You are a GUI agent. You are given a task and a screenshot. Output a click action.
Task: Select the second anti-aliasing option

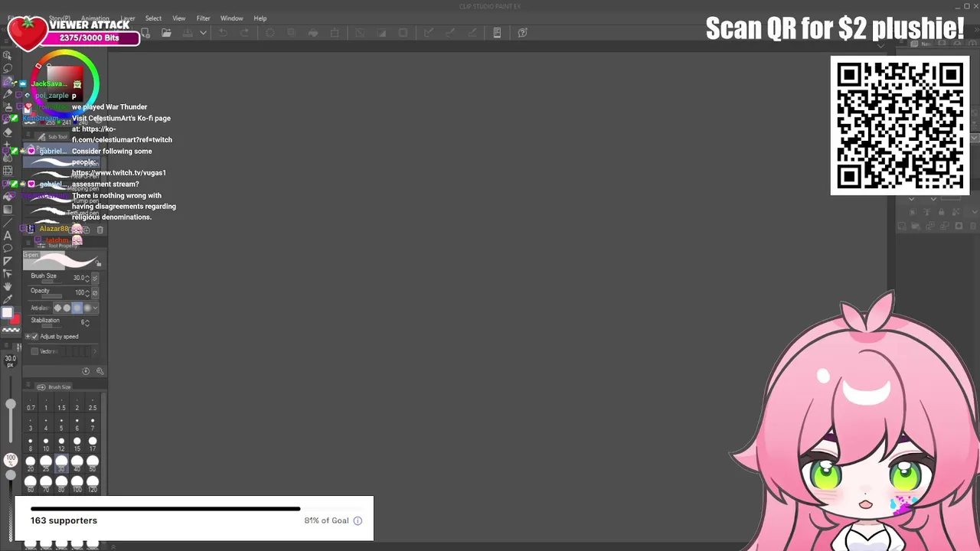[x=67, y=308]
